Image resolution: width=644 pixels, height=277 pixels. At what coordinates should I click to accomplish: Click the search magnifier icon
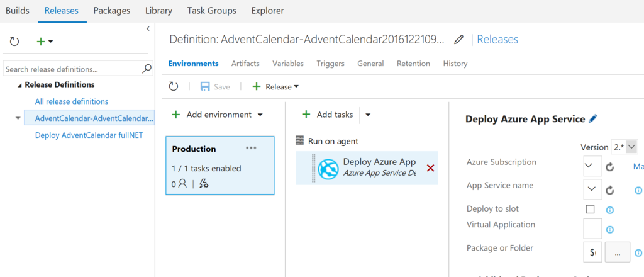(x=147, y=69)
